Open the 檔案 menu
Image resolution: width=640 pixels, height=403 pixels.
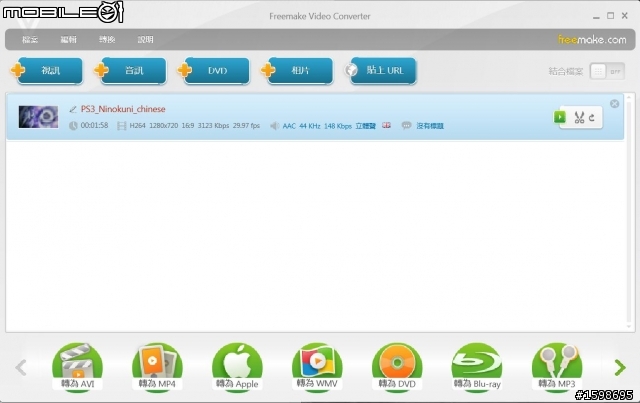click(30, 40)
